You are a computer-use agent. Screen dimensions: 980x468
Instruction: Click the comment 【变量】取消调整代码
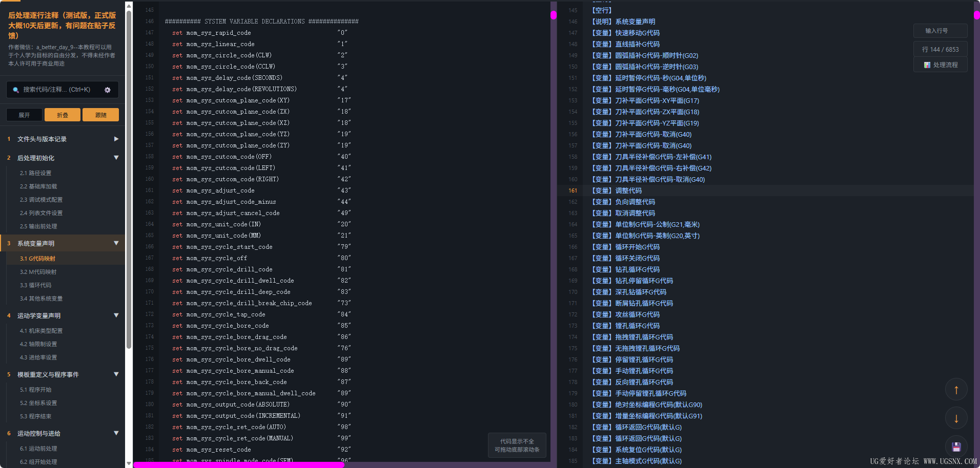[x=623, y=213]
